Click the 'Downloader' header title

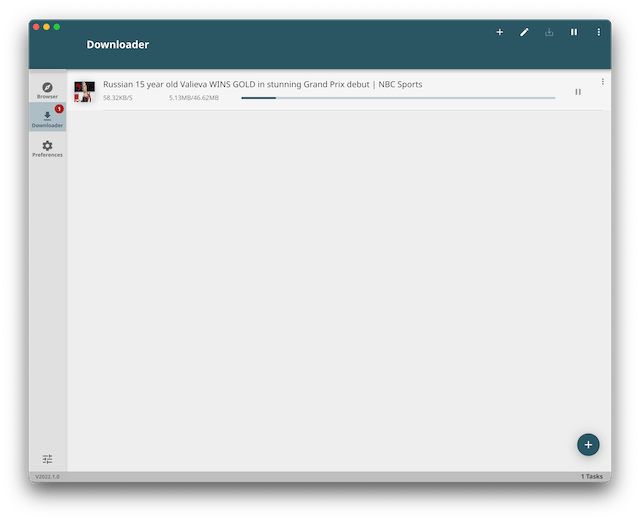[118, 44]
